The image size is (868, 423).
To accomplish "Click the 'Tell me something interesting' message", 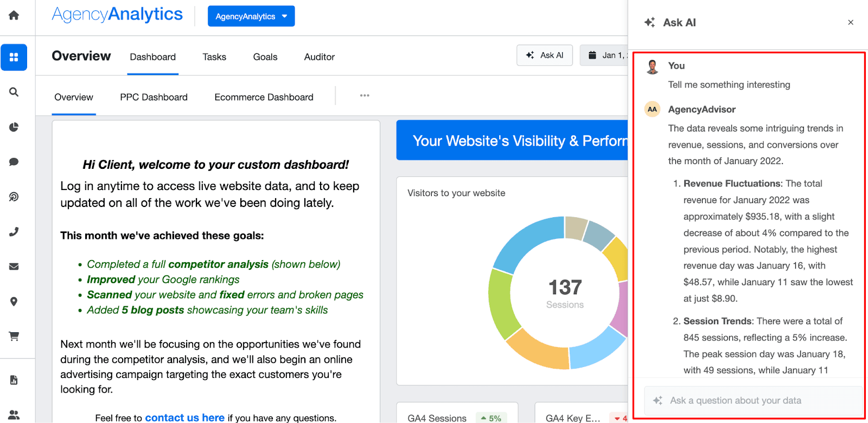I will [x=729, y=85].
